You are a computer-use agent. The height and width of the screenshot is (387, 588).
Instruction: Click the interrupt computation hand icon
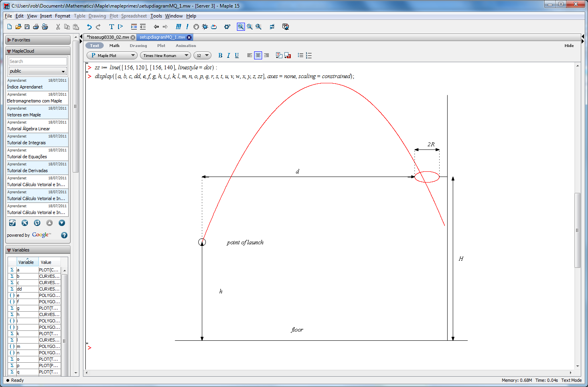click(196, 27)
